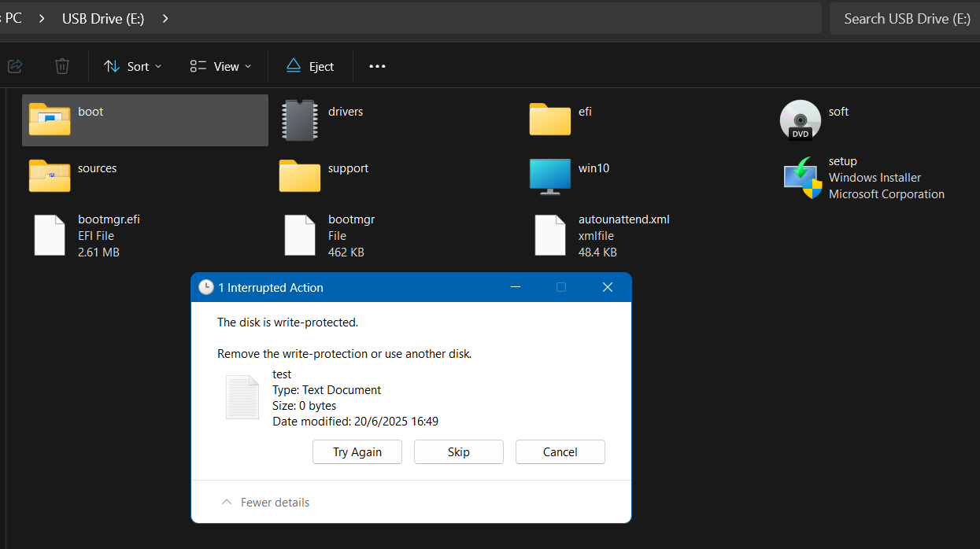Select the bootmgr file icon
Viewport: 980px width, 549px height.
coord(300,235)
